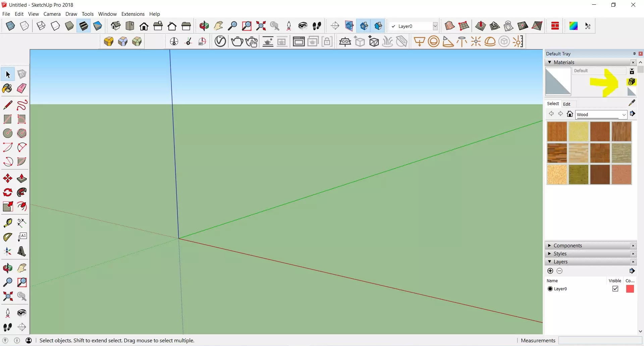Toggle the Monochrome display style
The image size is (644, 346).
(x=97, y=26)
